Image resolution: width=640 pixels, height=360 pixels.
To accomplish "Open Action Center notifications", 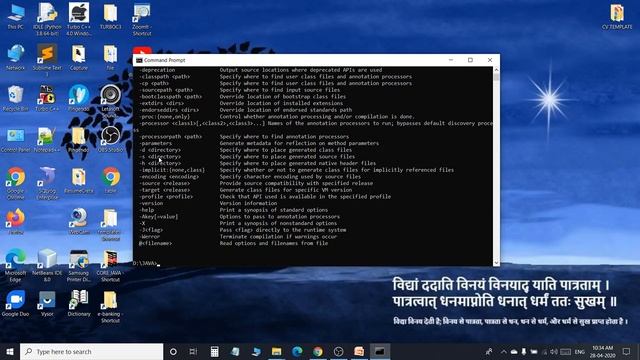I will click(x=627, y=351).
